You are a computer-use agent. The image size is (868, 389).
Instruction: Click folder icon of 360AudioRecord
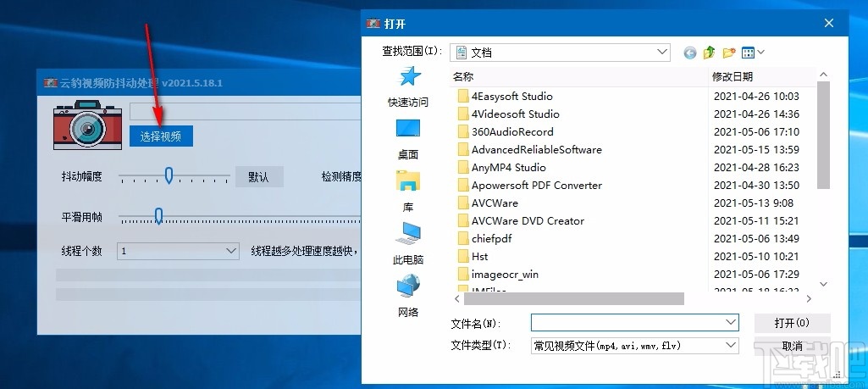click(x=462, y=132)
